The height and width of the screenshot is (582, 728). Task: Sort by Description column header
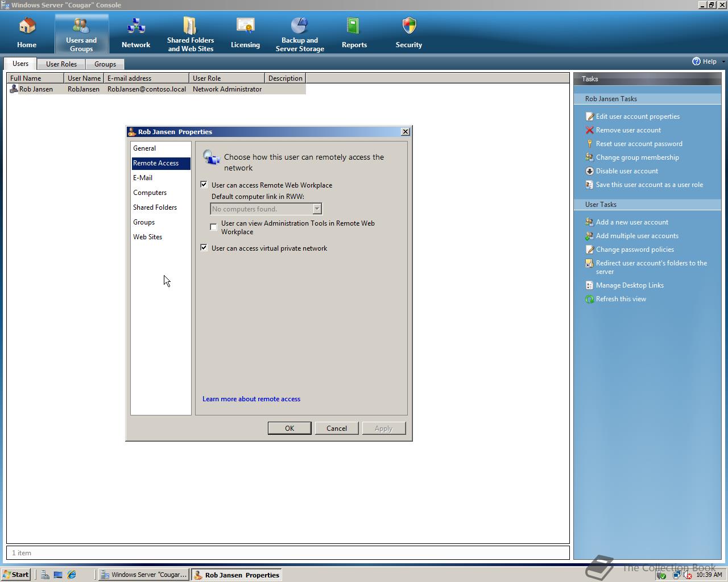[x=286, y=78]
